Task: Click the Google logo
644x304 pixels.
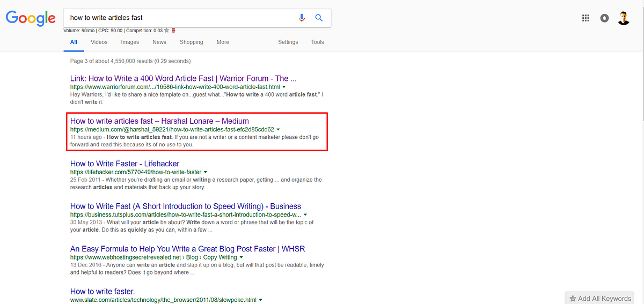Action: (31, 19)
